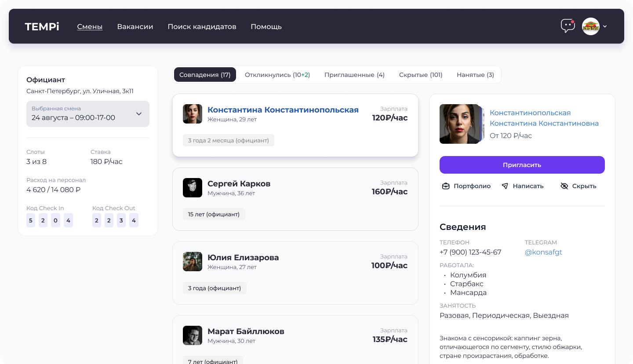Image resolution: width=633 pixels, height=364 pixels.
Task: Click the large candidate photo in details panel
Action: click(x=460, y=124)
